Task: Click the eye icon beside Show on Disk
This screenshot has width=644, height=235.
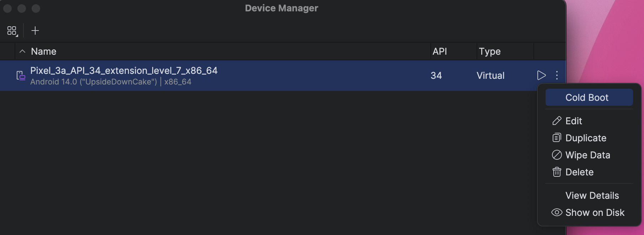Action: coord(557,213)
